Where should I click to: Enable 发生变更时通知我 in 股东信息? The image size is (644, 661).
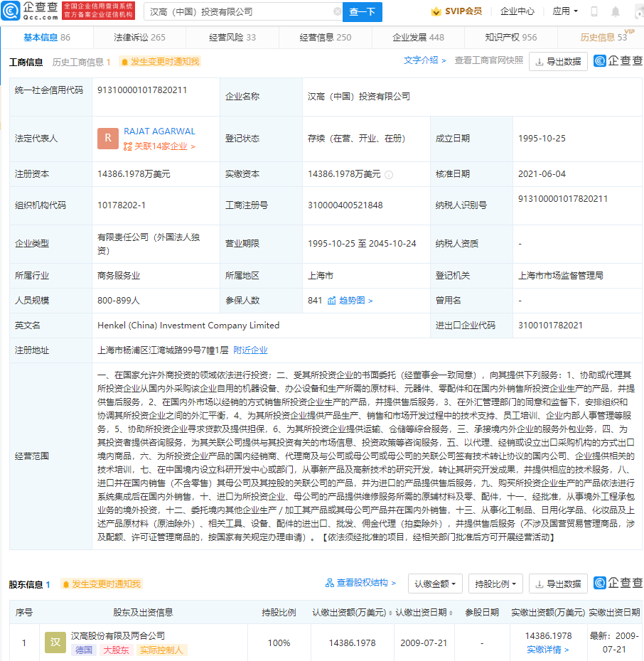[101, 584]
